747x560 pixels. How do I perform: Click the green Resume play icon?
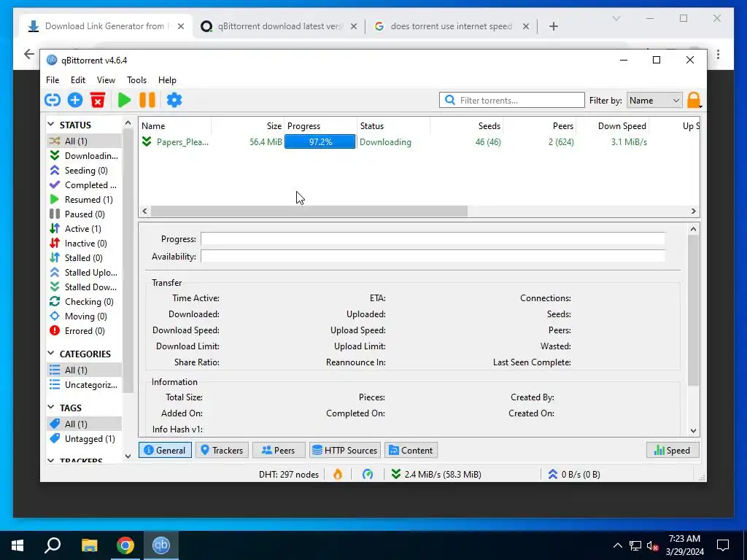point(124,100)
